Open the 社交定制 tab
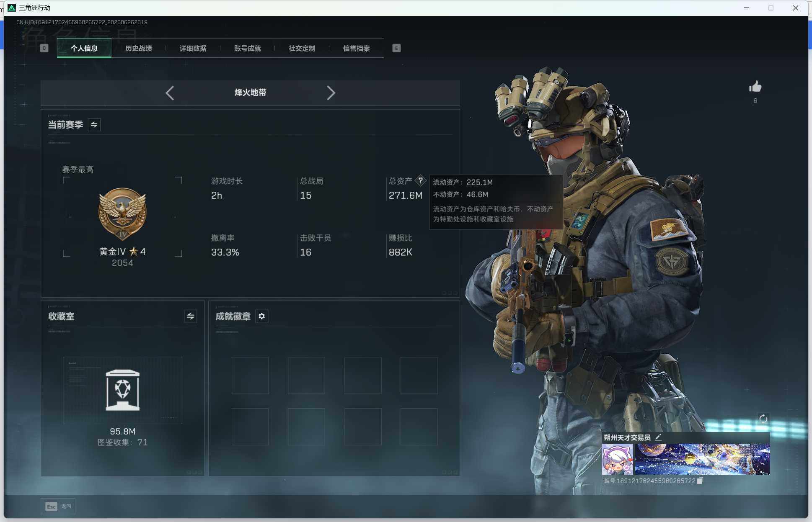812x522 pixels. [x=302, y=48]
